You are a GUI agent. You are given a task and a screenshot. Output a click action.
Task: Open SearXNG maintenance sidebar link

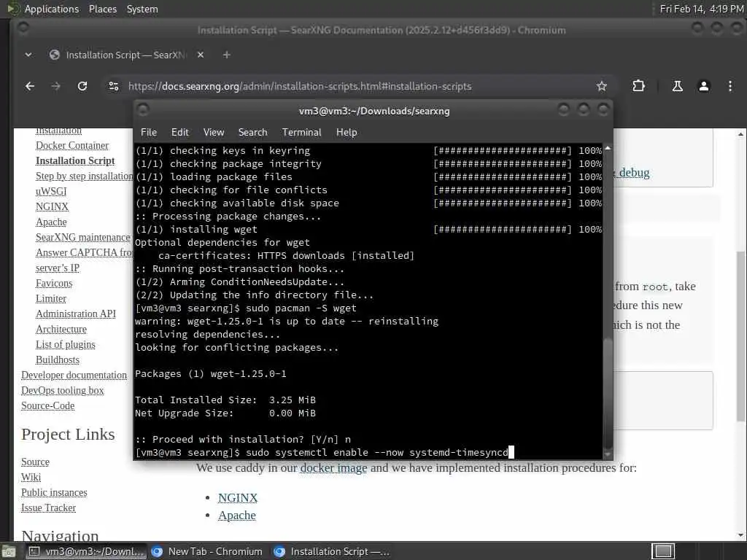point(83,237)
